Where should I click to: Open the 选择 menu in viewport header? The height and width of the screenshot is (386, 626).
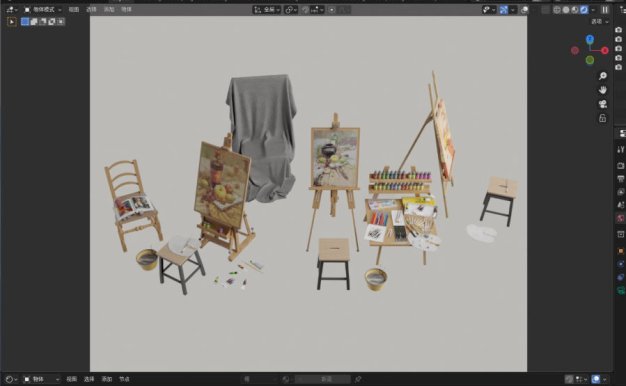point(91,9)
